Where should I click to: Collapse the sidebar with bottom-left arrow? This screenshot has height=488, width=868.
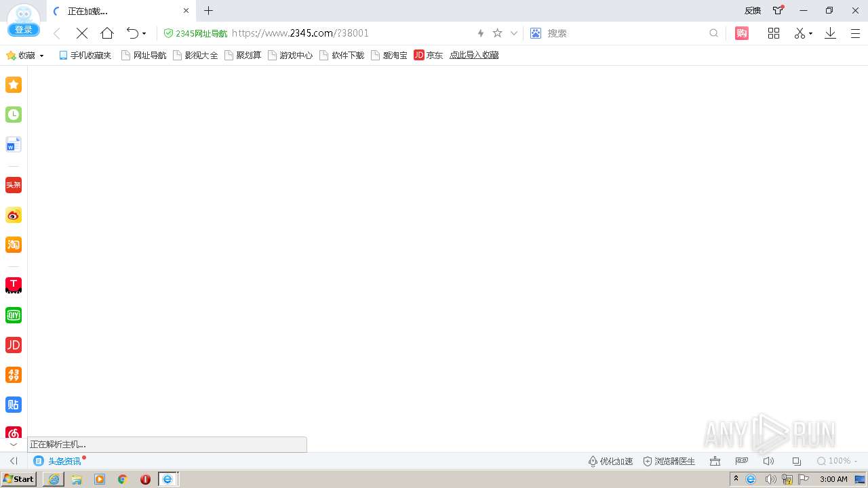[14, 461]
